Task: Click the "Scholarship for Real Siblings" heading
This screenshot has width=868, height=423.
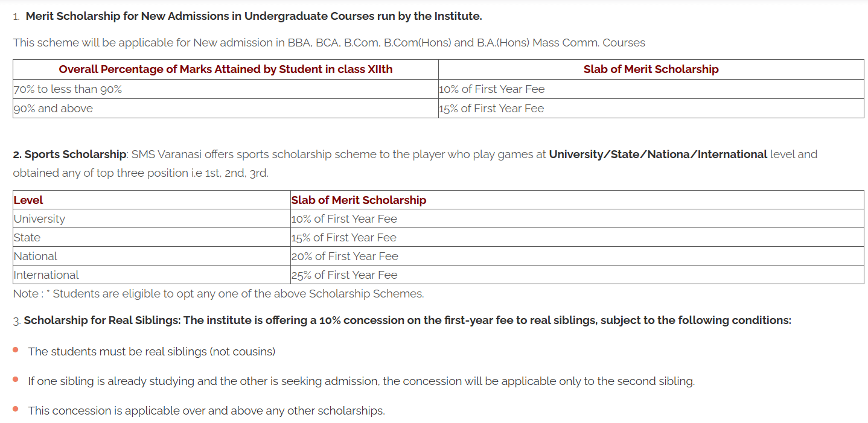Action: pos(102,320)
